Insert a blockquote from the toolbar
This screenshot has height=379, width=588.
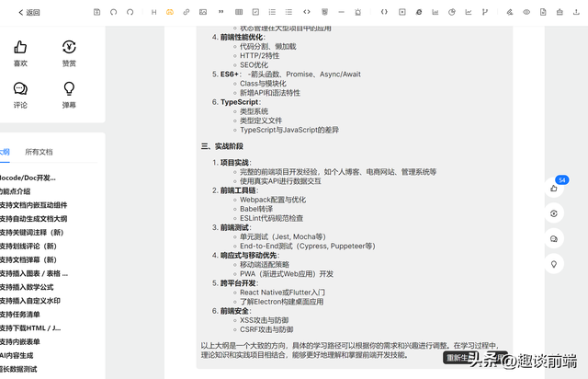(220, 12)
